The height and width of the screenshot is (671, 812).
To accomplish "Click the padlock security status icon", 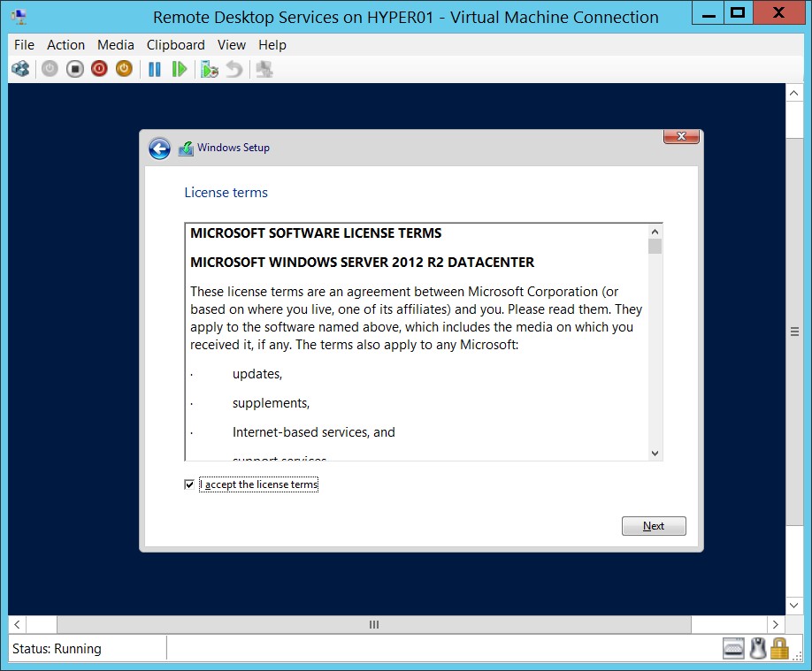I will [x=779, y=648].
